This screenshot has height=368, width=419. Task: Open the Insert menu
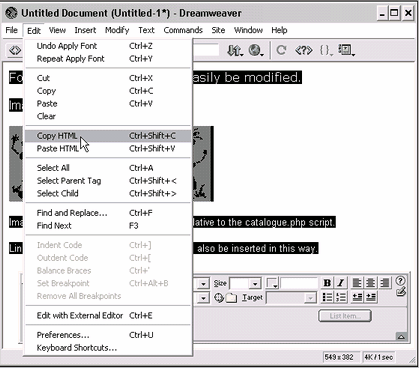point(85,30)
